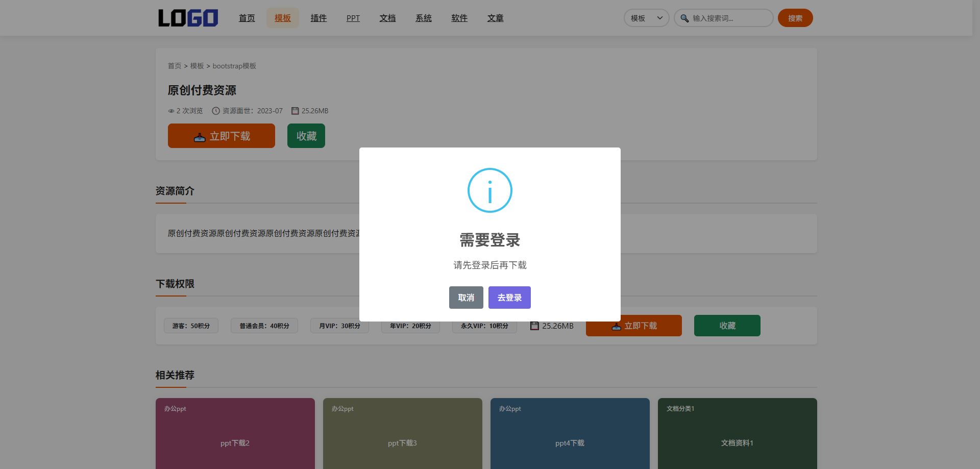Open the 文档资料1 recommendation card

pos(738,434)
